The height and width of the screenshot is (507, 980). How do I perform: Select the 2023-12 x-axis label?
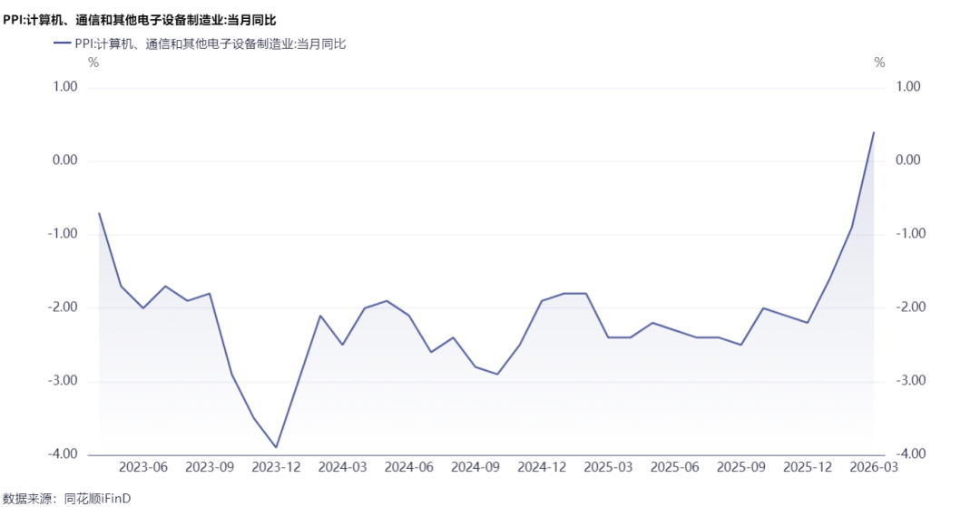click(276, 467)
